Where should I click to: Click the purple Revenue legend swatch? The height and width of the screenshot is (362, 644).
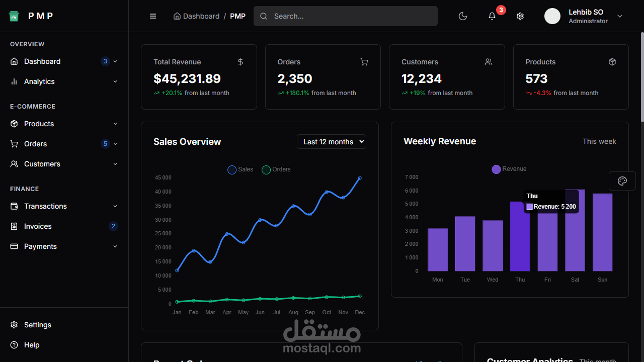[x=496, y=169]
